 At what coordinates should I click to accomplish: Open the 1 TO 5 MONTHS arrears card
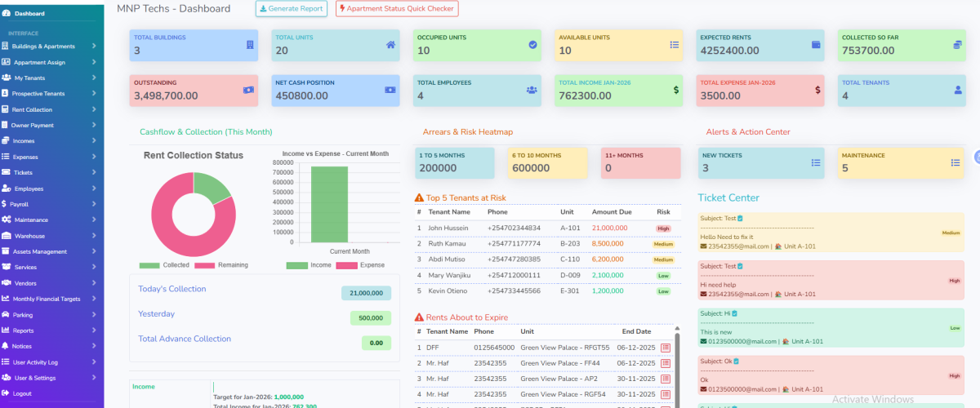pyautogui.click(x=454, y=163)
